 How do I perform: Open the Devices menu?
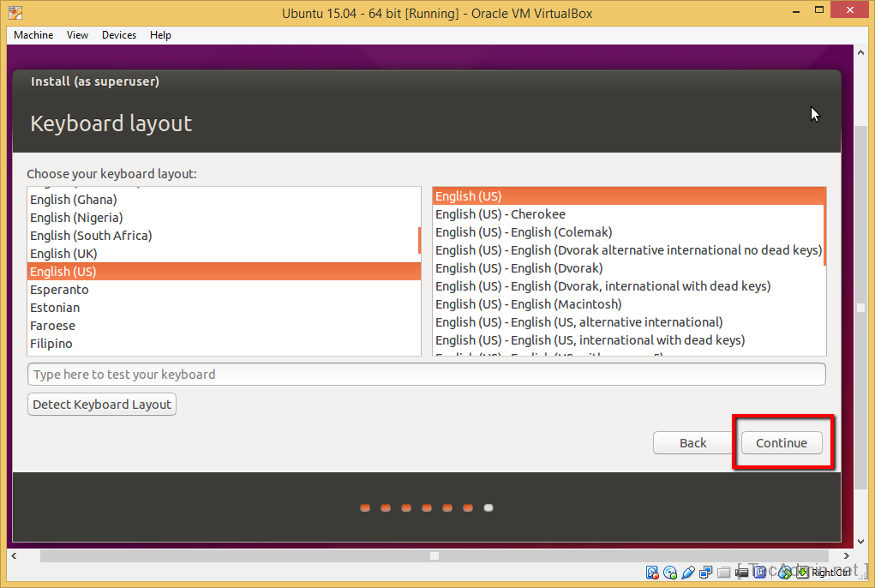118,35
